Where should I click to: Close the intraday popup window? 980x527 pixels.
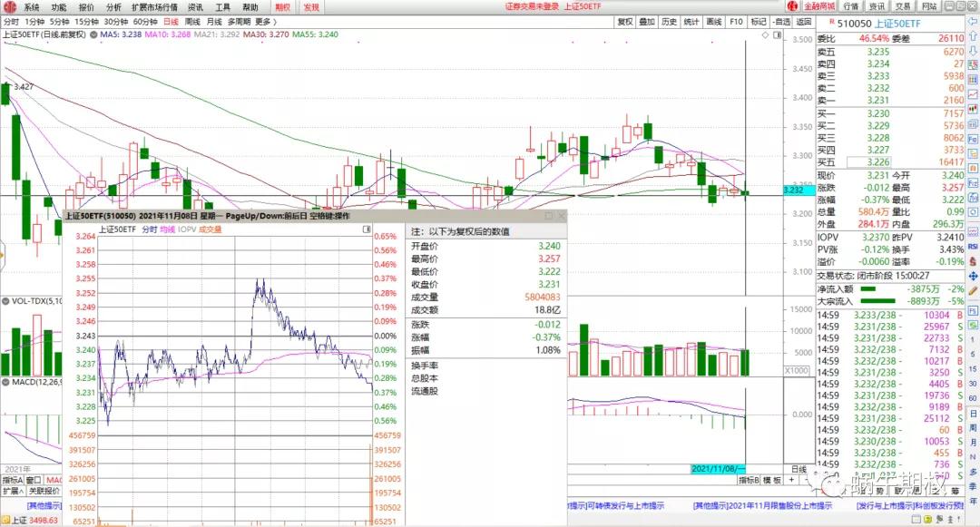pyautogui.click(x=561, y=217)
